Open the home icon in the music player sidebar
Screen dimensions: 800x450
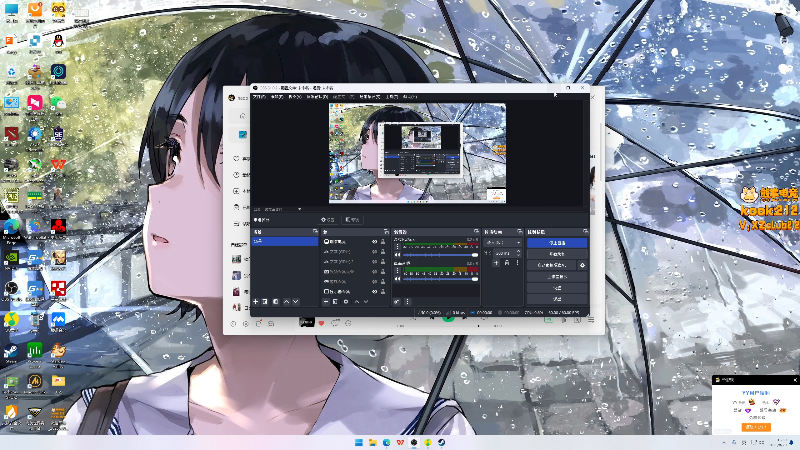pyautogui.click(x=243, y=116)
